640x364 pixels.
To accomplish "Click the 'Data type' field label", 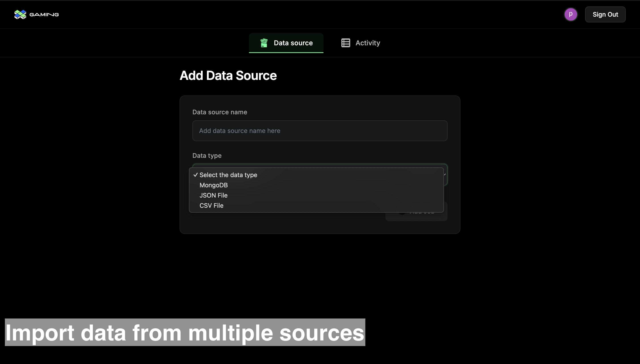I will pos(207,156).
